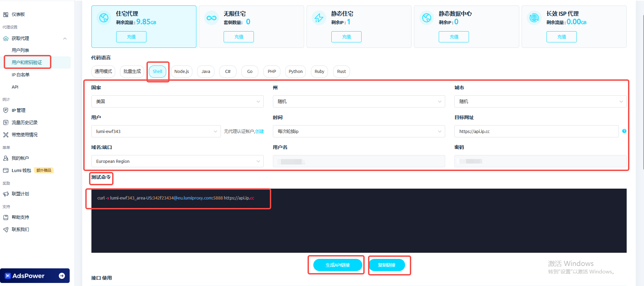This screenshot has width=644, height=286.
Task: Expand the European Region domain dropdown
Action: click(x=177, y=161)
